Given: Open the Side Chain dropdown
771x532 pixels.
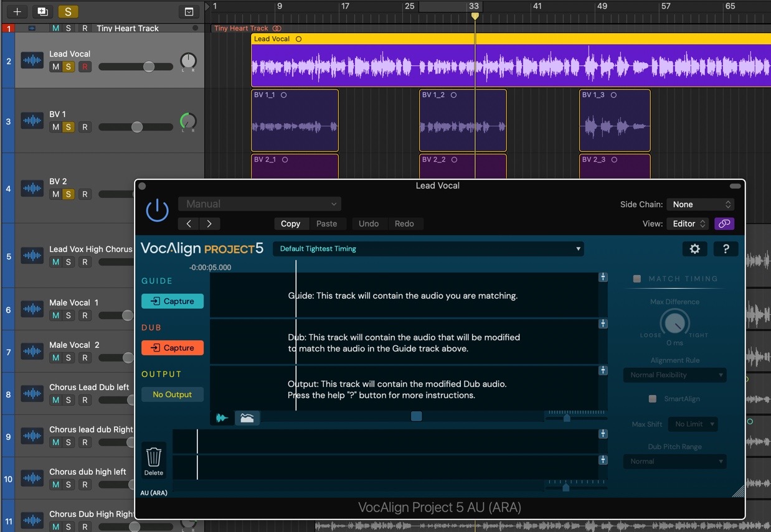Looking at the screenshot, I should tap(700, 205).
